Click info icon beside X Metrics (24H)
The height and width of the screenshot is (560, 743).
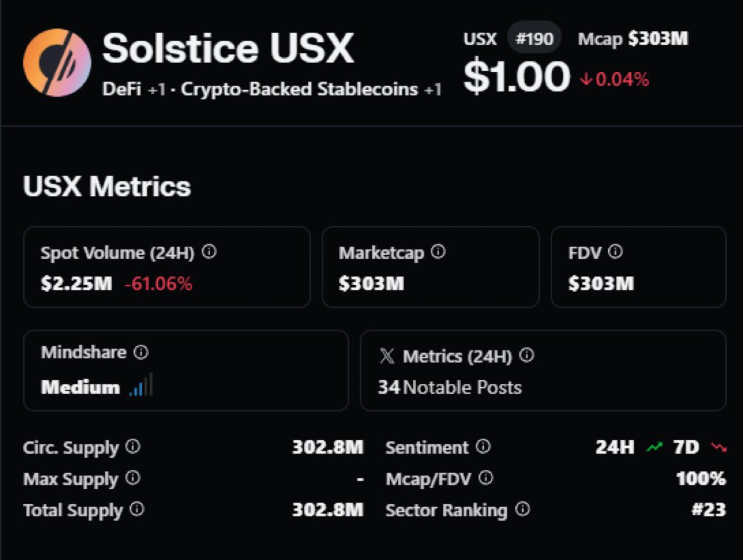pyautogui.click(x=527, y=355)
